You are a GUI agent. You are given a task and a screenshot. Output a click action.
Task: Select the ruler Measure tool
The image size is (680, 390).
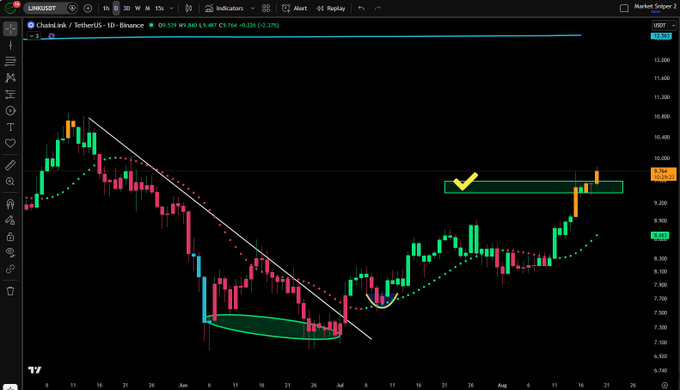coord(10,165)
